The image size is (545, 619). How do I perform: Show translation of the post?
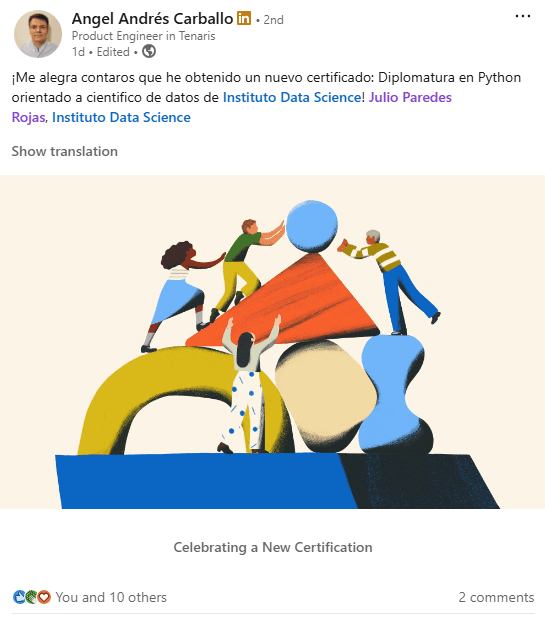coord(64,151)
